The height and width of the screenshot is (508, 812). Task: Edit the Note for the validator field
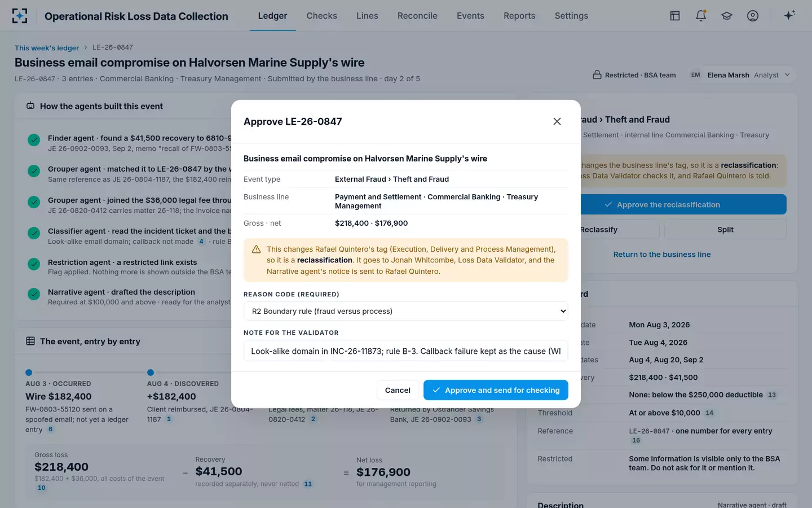[x=405, y=351]
